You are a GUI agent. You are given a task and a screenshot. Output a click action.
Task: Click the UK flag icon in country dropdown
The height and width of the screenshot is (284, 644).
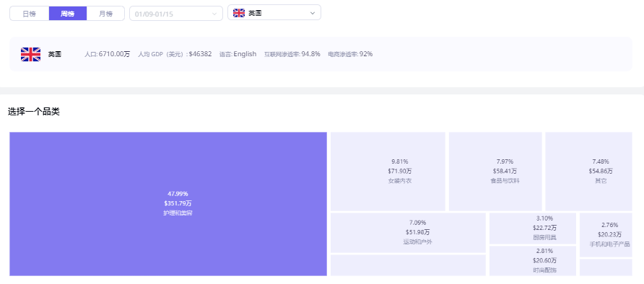239,13
